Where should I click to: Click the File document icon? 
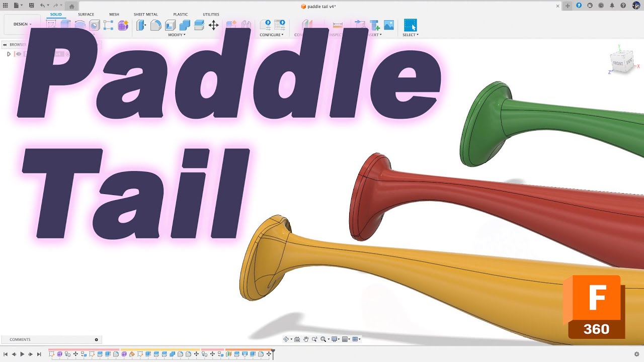coord(16,6)
